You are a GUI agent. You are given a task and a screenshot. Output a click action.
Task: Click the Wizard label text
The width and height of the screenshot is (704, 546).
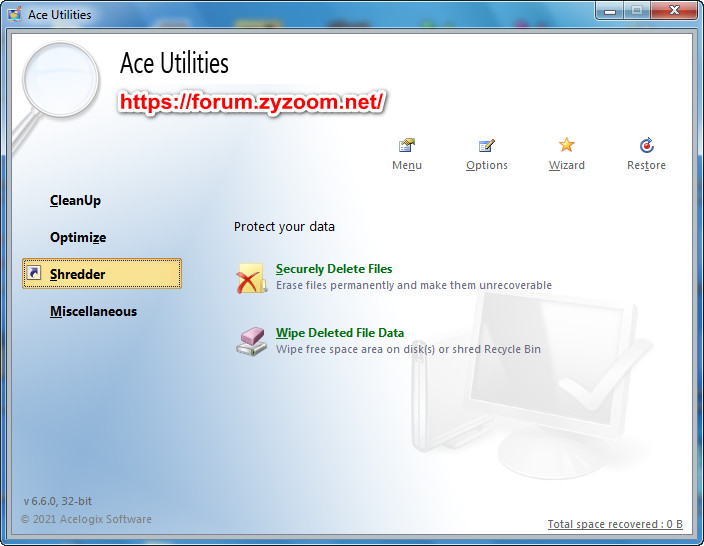[567, 165]
